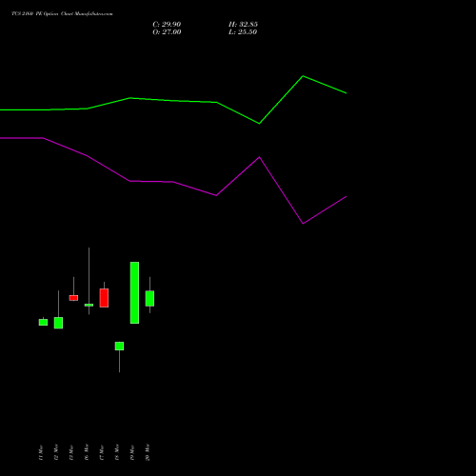Click the open value O: 27.00

tap(167, 31)
